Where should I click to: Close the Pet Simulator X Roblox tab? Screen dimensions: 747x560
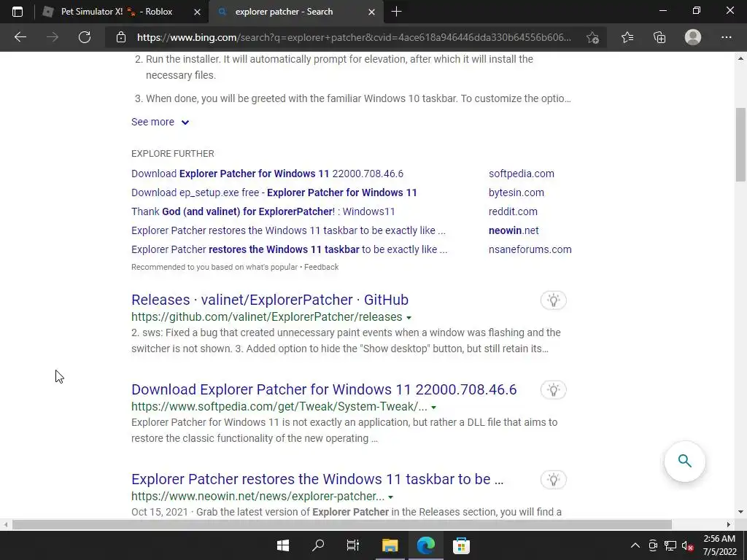point(197,12)
